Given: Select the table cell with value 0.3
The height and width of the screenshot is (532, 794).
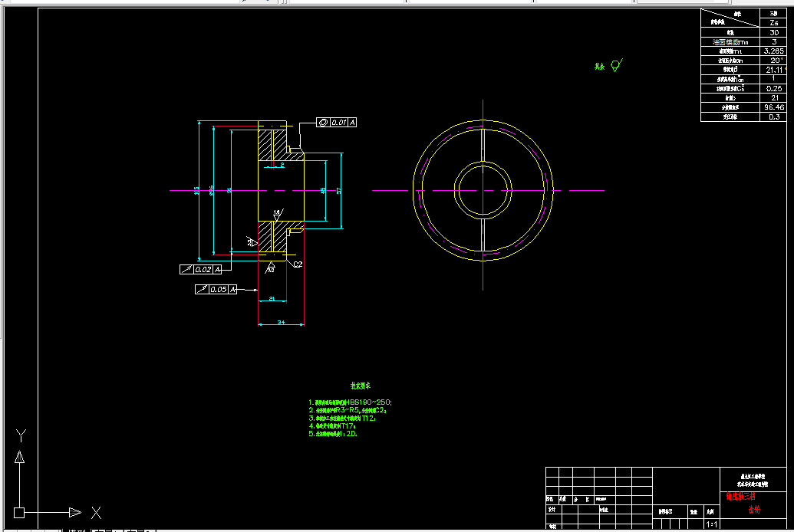Looking at the screenshot, I should click(773, 117).
